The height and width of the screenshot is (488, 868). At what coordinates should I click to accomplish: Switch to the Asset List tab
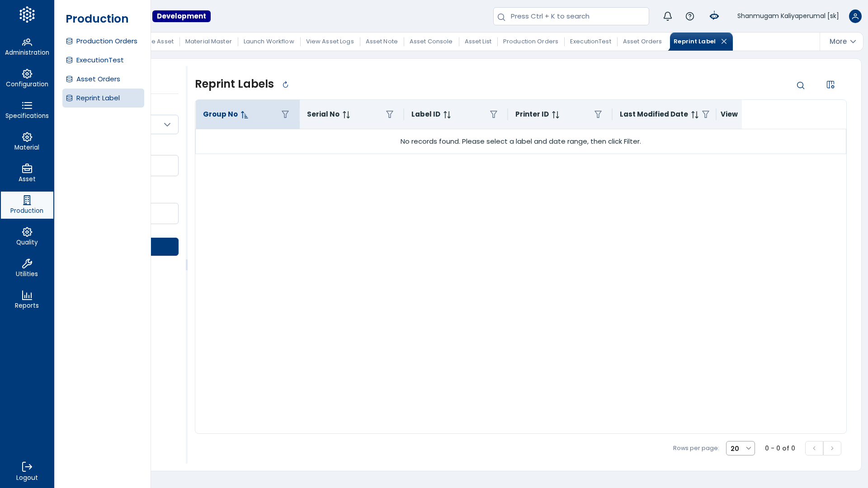click(478, 42)
